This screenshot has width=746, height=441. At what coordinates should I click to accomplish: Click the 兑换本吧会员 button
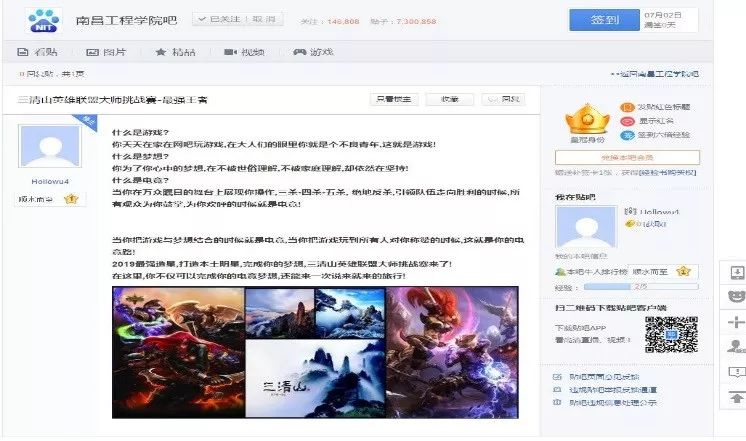[x=627, y=157]
